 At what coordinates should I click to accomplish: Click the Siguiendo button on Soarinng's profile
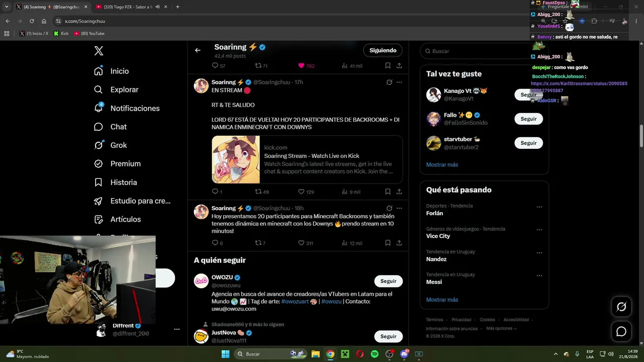[383, 50]
